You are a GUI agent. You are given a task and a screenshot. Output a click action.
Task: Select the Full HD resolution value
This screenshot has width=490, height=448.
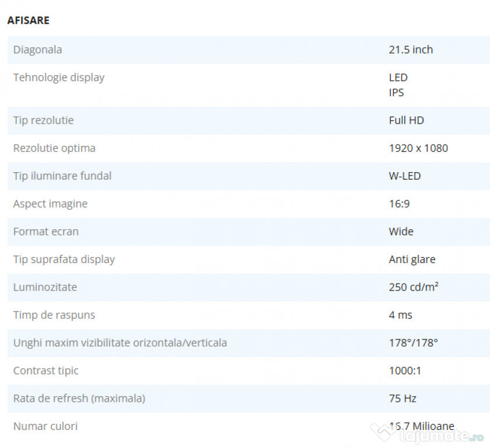pos(406,120)
